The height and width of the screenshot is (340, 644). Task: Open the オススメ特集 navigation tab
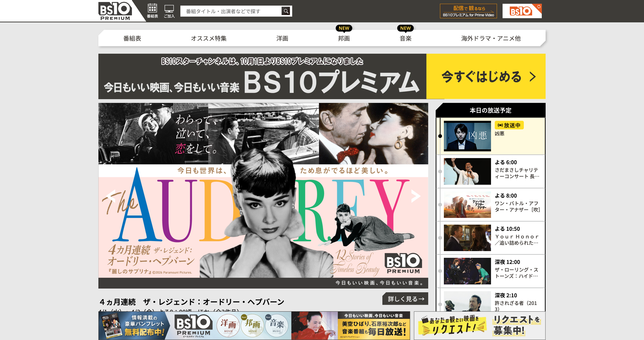(209, 38)
